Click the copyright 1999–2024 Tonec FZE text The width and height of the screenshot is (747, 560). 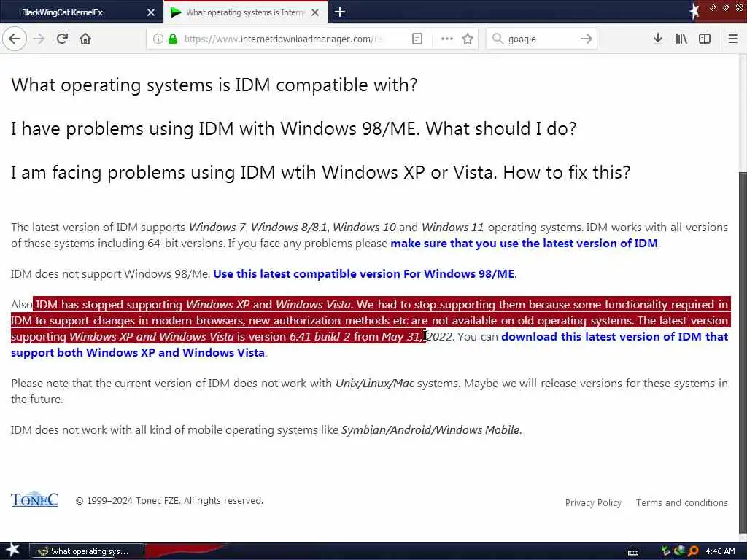click(x=169, y=501)
